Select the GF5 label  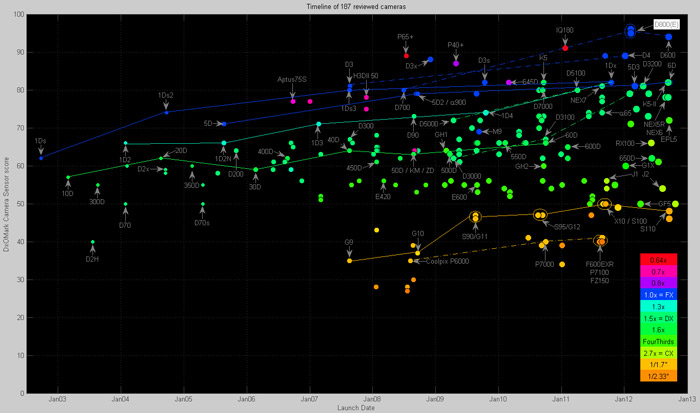[x=664, y=204]
